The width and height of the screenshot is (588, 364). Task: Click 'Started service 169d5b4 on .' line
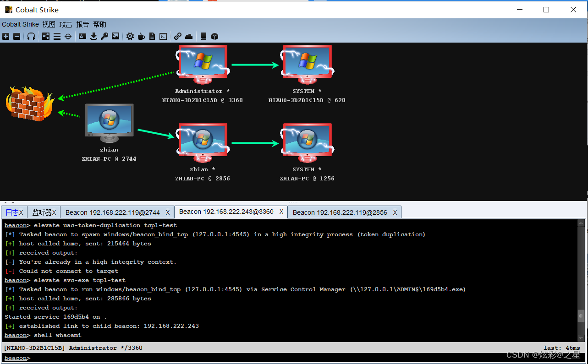click(x=55, y=317)
